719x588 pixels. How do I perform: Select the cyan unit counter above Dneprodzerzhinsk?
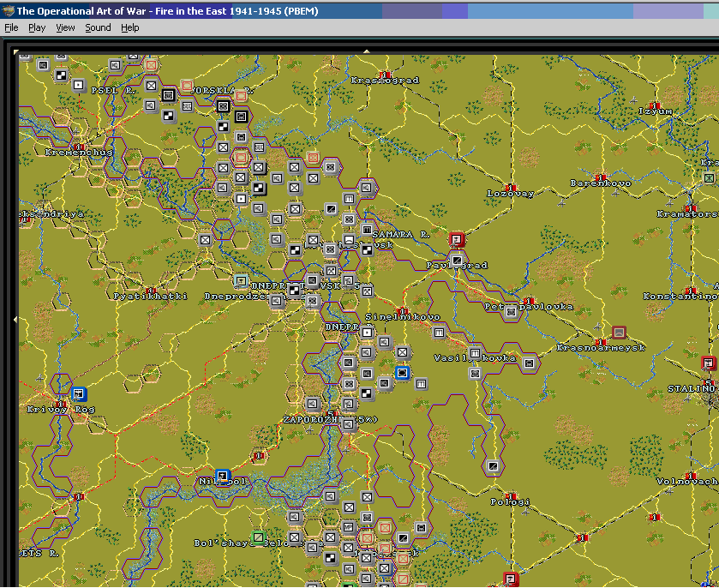(x=241, y=280)
